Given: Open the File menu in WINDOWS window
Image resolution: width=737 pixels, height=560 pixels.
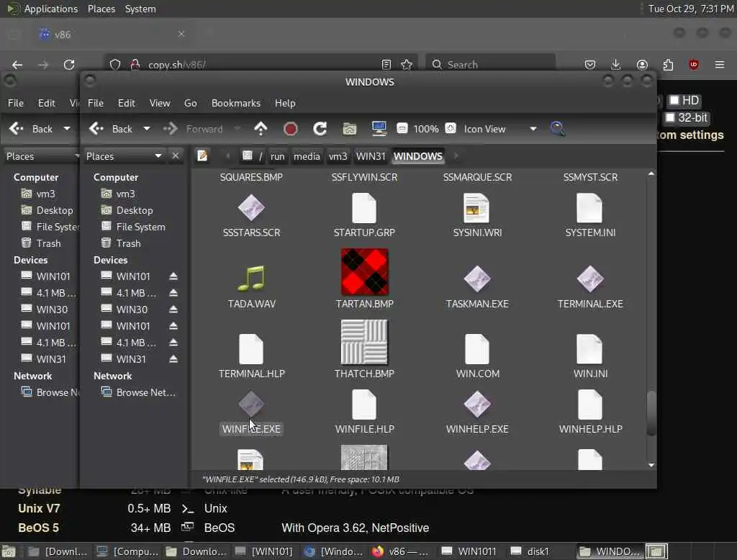Looking at the screenshot, I should coord(96,103).
